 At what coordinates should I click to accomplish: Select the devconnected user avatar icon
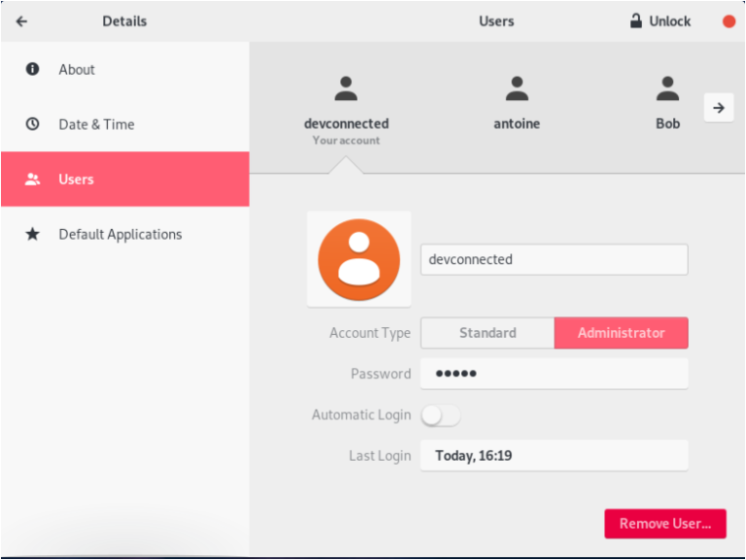pyautogui.click(x=346, y=89)
